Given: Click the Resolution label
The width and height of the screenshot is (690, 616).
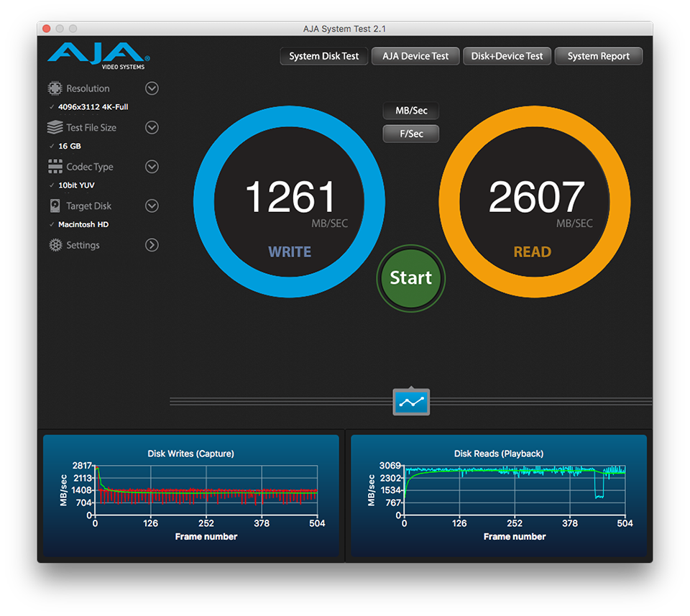Looking at the screenshot, I should point(88,88).
